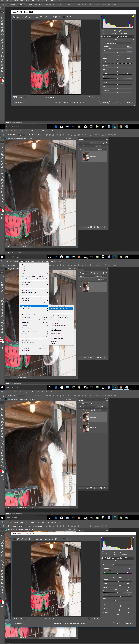This screenshot has height=644, width=139.
Task: Click Default link in dialog with Exposure +0.35
Action: [x=120, y=577]
